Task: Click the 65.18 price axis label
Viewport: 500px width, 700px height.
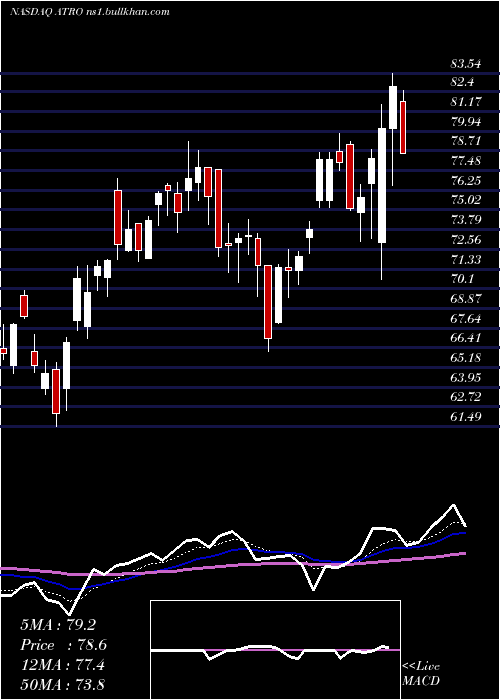Action: 466,358
